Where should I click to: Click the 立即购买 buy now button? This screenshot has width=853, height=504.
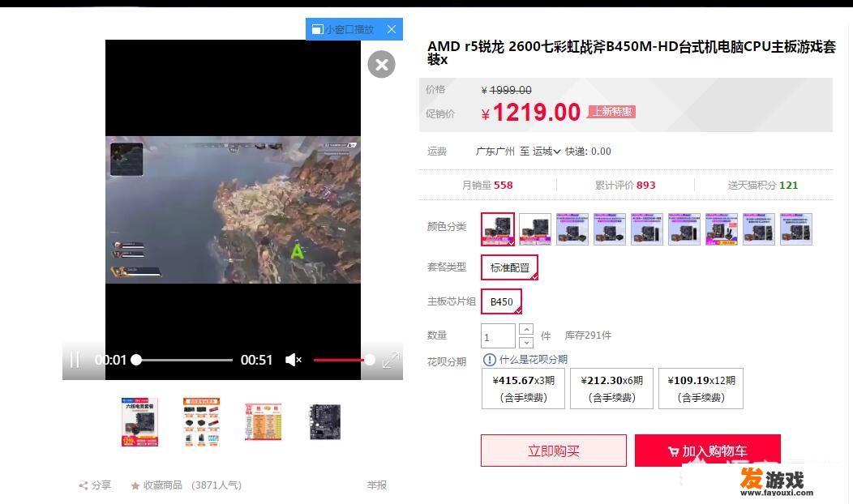tap(553, 451)
